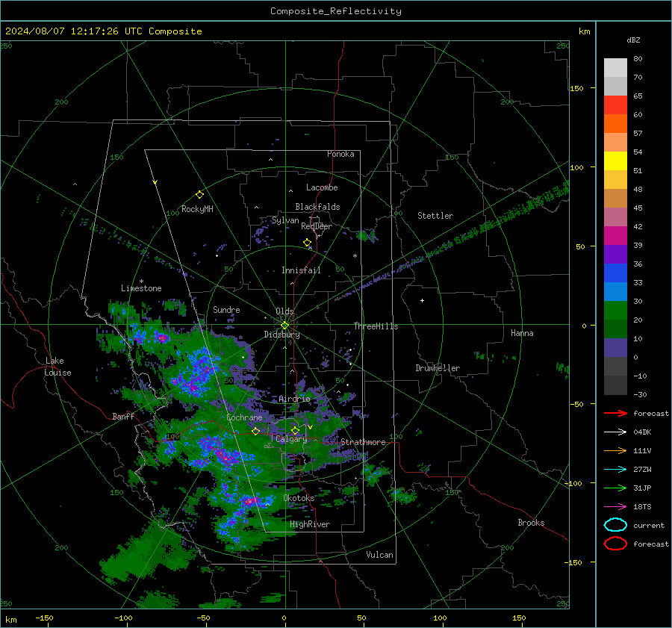Select the Innisfail city label
672x628 pixels.
click(x=301, y=270)
